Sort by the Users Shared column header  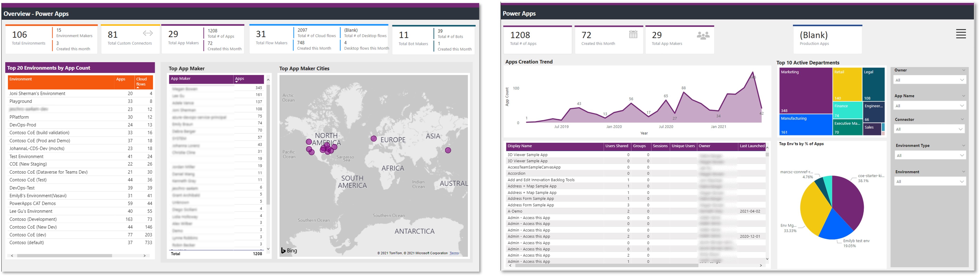[x=617, y=146]
